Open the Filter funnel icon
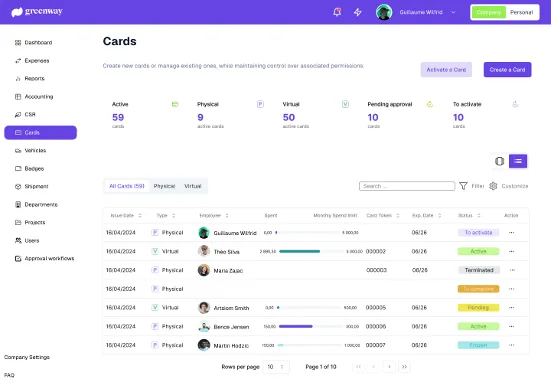 (463, 186)
